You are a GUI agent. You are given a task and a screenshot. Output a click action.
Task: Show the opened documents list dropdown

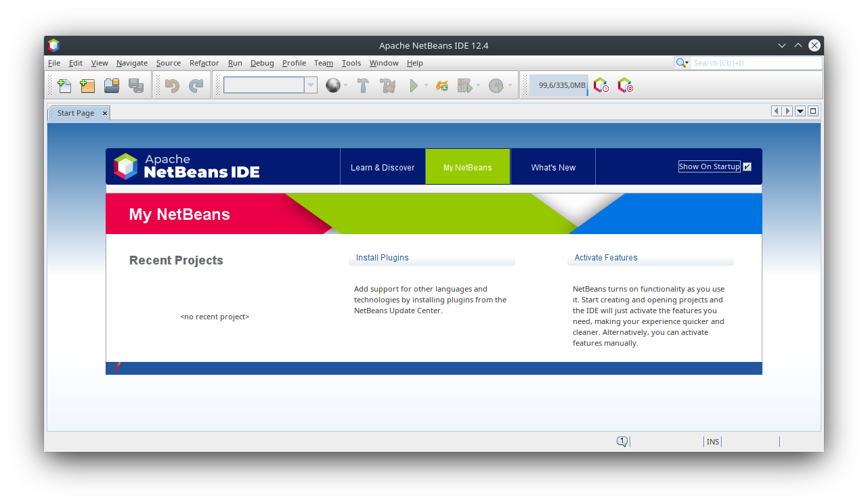800,112
